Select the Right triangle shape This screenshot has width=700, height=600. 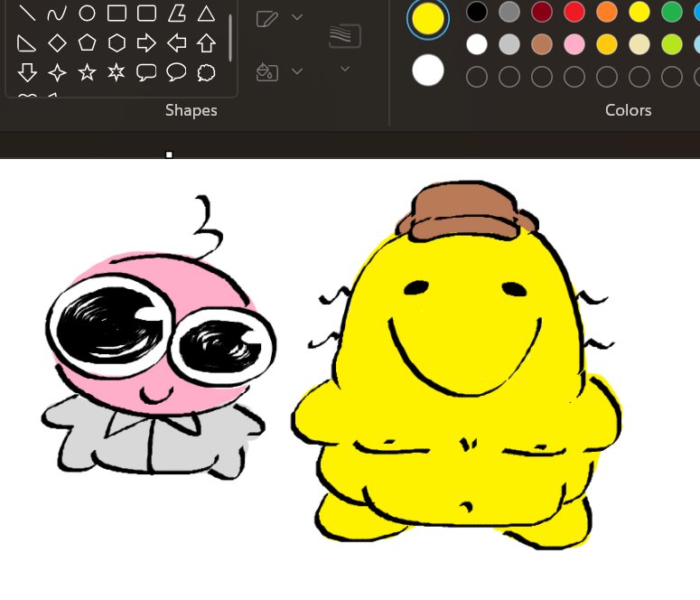pyautogui.click(x=26, y=43)
